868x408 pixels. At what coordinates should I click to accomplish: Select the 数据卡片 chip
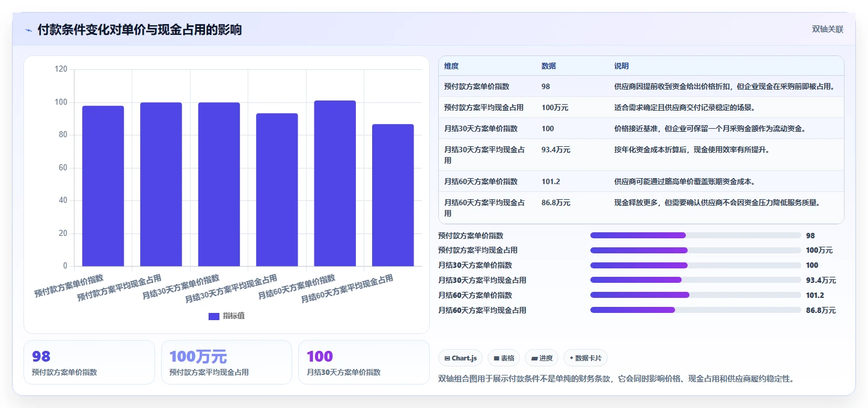point(585,358)
